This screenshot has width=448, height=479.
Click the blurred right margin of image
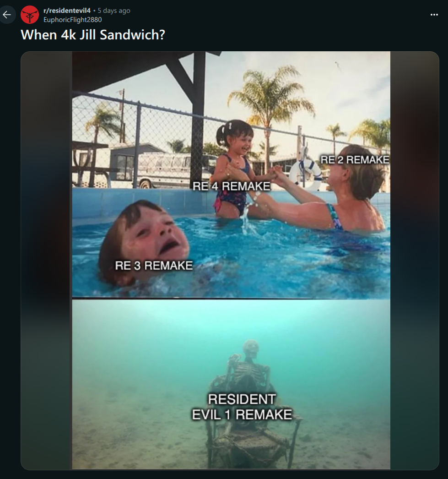tap(415, 260)
